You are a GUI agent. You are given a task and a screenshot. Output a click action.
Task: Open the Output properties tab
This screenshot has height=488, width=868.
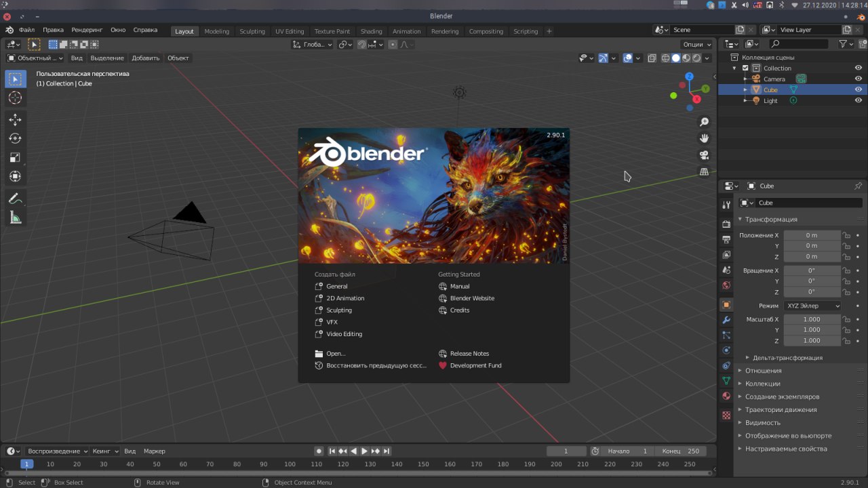pyautogui.click(x=726, y=239)
